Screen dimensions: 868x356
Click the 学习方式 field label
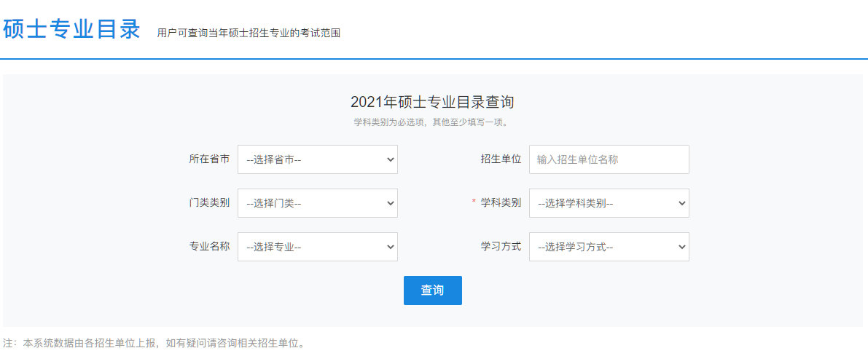point(501,246)
